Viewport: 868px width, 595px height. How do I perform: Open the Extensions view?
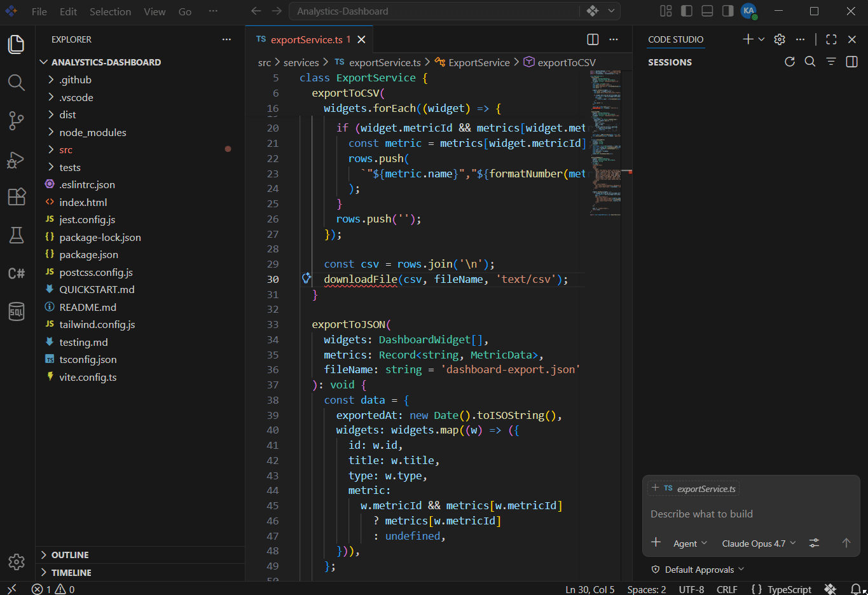(x=17, y=197)
